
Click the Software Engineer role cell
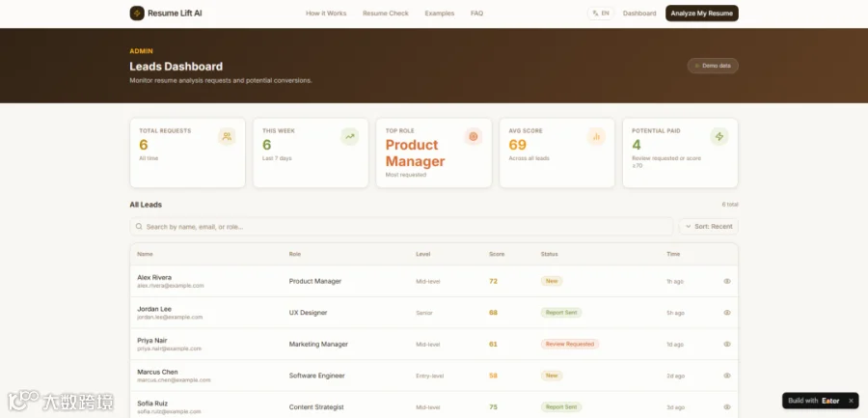[x=316, y=376]
